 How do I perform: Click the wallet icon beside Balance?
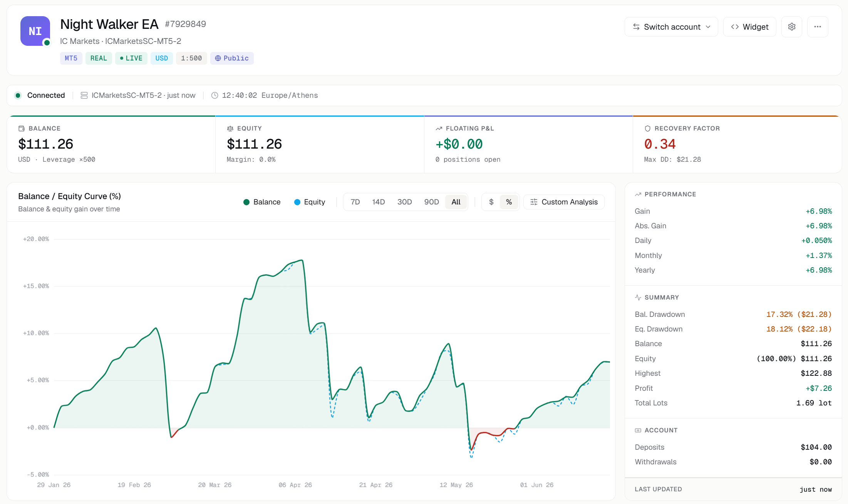[22, 129]
